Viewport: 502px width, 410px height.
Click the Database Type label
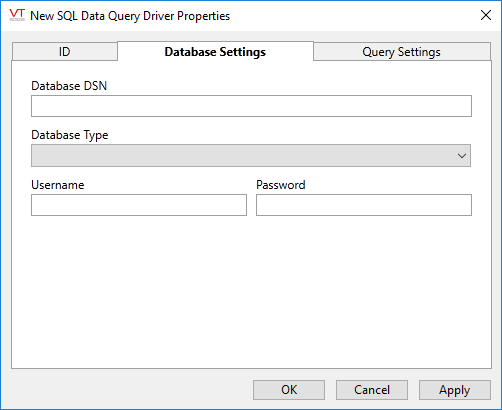point(70,135)
